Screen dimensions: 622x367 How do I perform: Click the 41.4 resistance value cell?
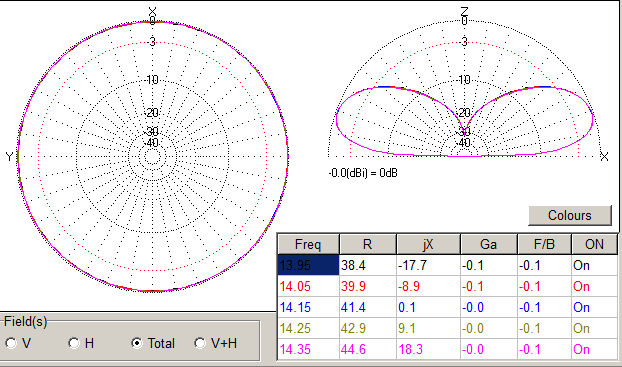click(x=368, y=307)
